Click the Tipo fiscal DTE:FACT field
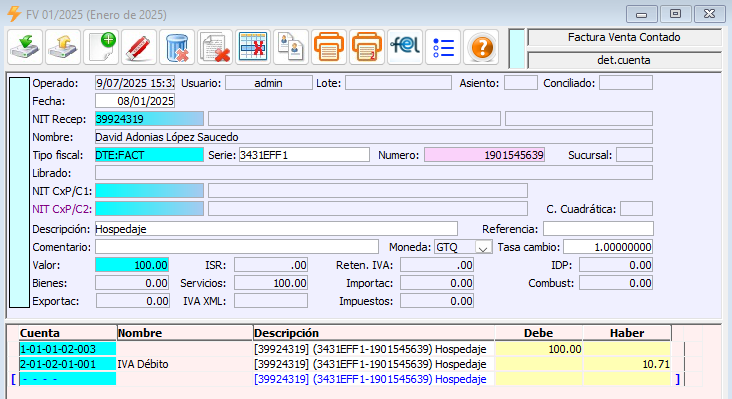The height and width of the screenshot is (399, 732). coord(149,155)
